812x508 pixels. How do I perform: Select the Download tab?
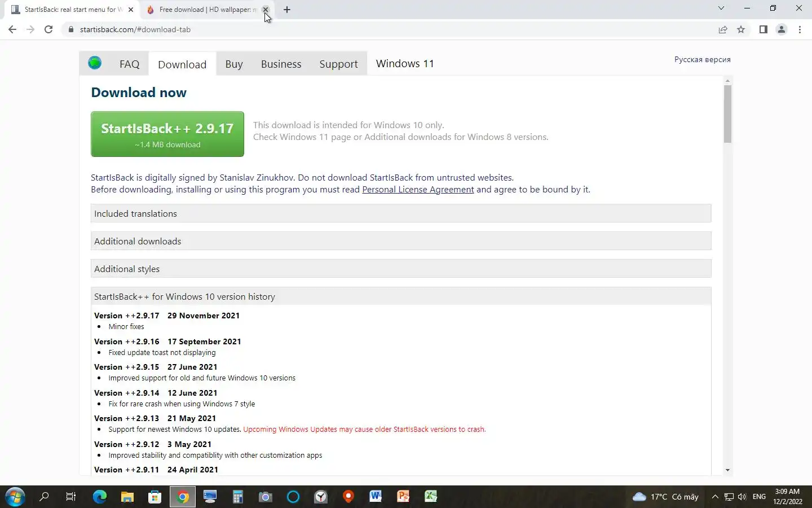click(182, 64)
